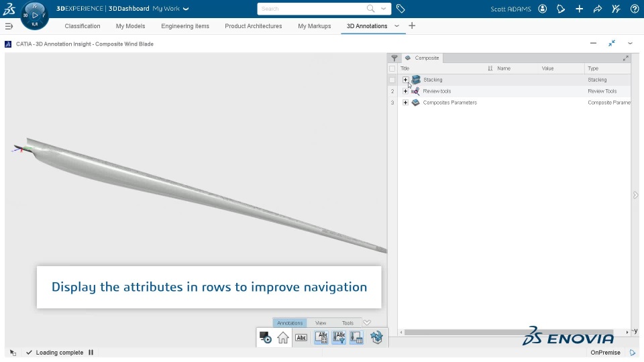Select the Tools action bar tab
644x362 pixels.
pos(347,323)
